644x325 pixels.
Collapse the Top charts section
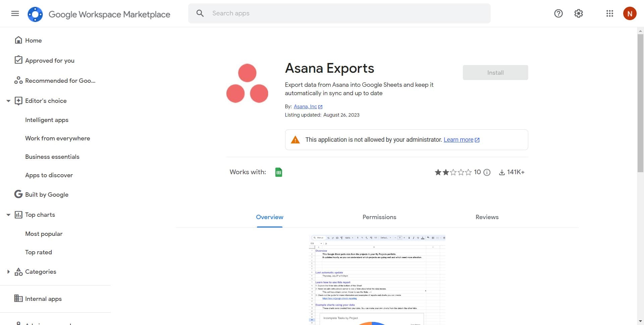[x=8, y=215]
